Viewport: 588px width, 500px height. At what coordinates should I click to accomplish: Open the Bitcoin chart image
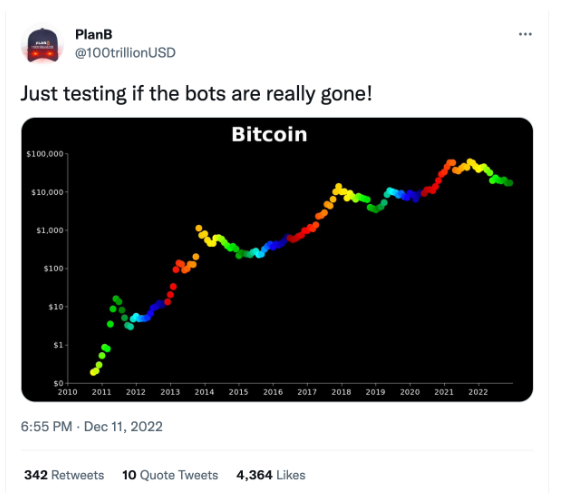pos(277,260)
